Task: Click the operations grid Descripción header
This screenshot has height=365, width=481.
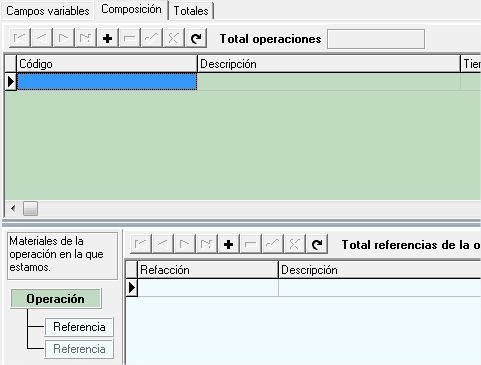Action: click(329, 64)
